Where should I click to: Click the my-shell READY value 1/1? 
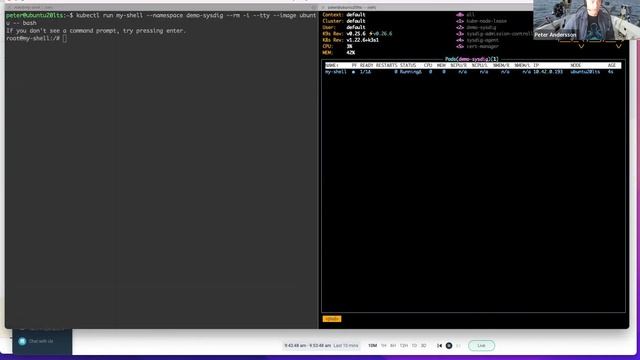click(x=365, y=72)
